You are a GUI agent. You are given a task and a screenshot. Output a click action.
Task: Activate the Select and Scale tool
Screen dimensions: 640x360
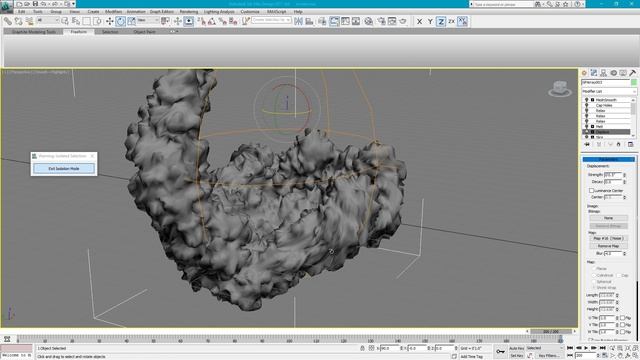click(131, 21)
